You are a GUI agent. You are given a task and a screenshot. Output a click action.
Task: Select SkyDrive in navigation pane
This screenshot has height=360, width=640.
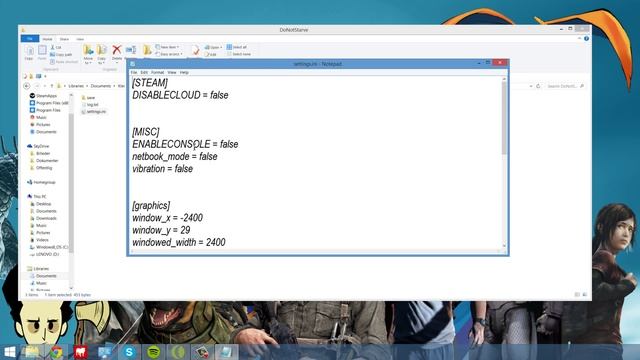tap(38, 146)
